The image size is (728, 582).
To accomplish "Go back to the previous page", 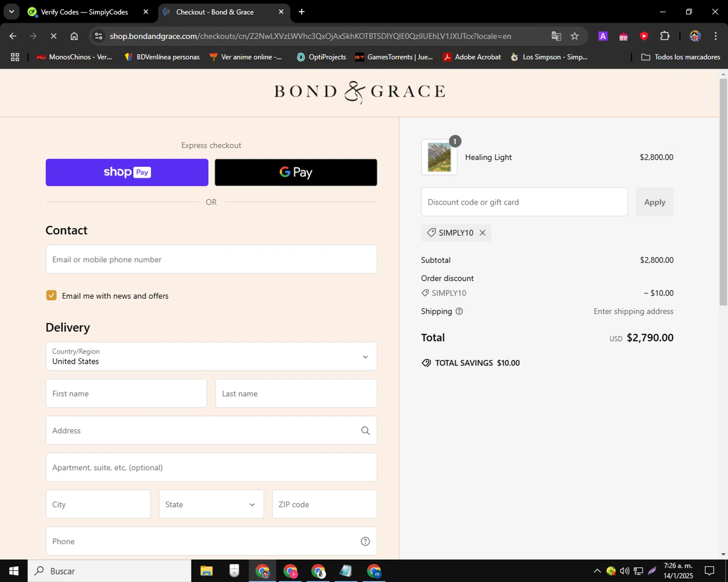I will pyautogui.click(x=13, y=36).
